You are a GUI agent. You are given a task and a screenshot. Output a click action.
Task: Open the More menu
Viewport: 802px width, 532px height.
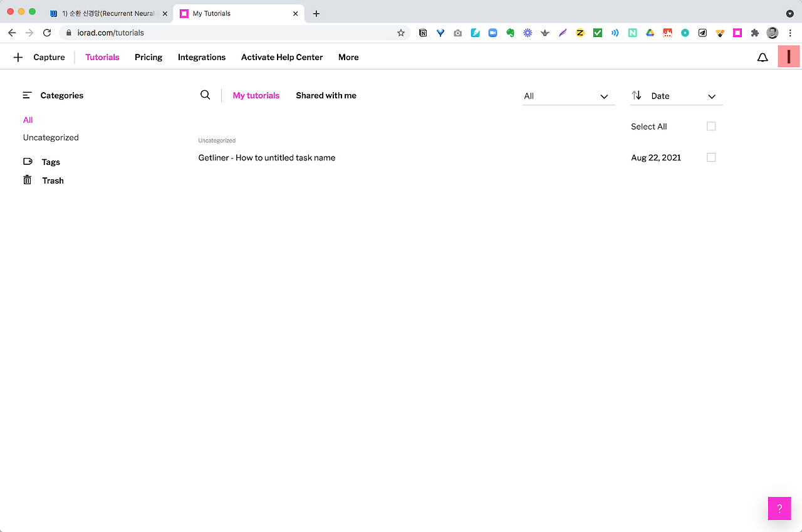pos(348,57)
